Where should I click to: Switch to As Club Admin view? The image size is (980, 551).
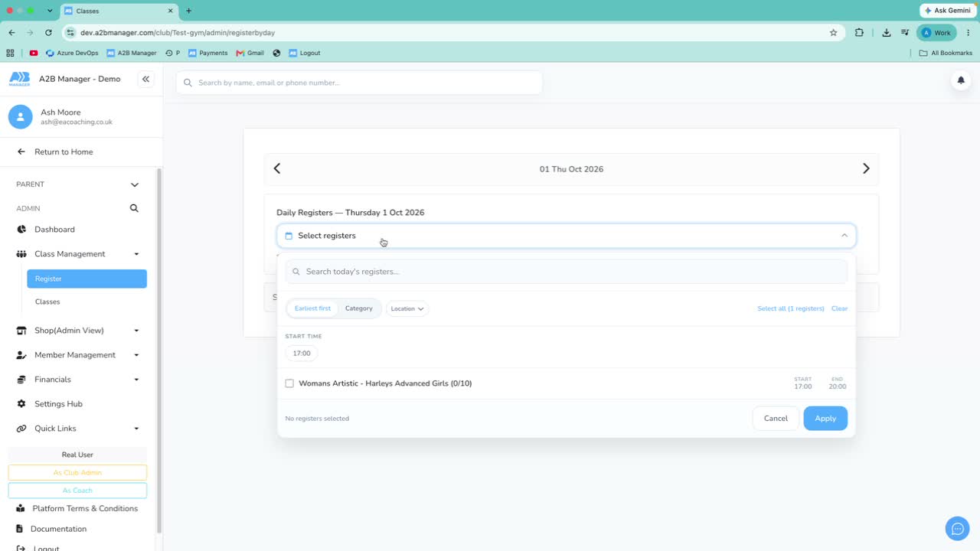pyautogui.click(x=77, y=473)
